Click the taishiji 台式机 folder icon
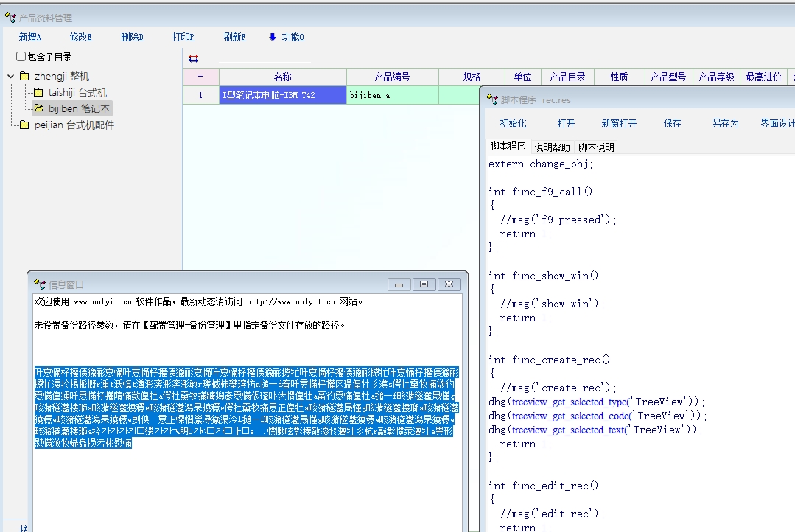Viewport: 795px width, 532px height. point(38,93)
